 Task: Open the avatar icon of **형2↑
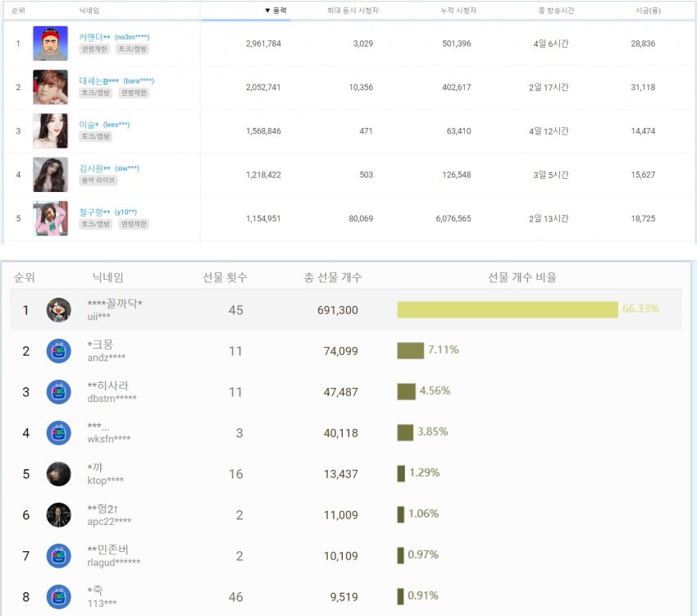point(59,514)
